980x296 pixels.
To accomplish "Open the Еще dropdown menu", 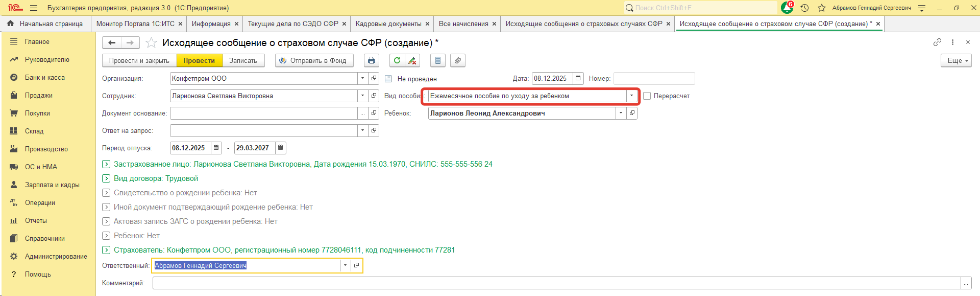I will point(955,60).
